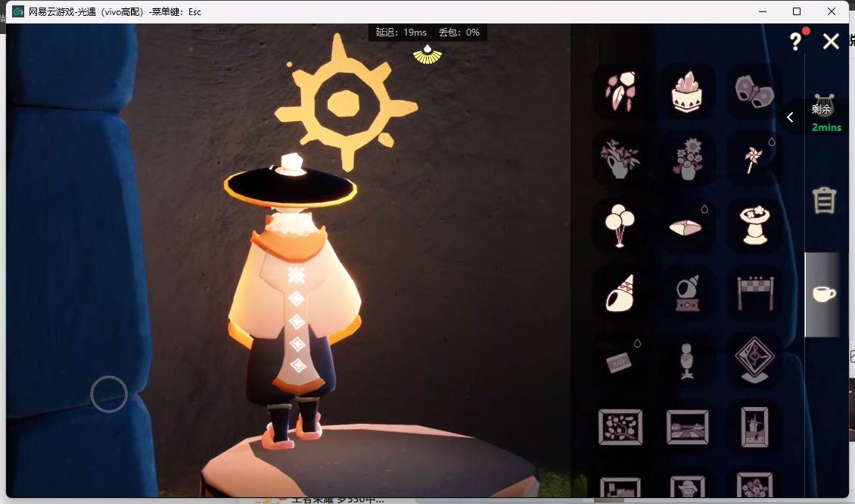Choose the flower birdbath item
Image resolution: width=855 pixels, height=504 pixels.
(x=754, y=226)
